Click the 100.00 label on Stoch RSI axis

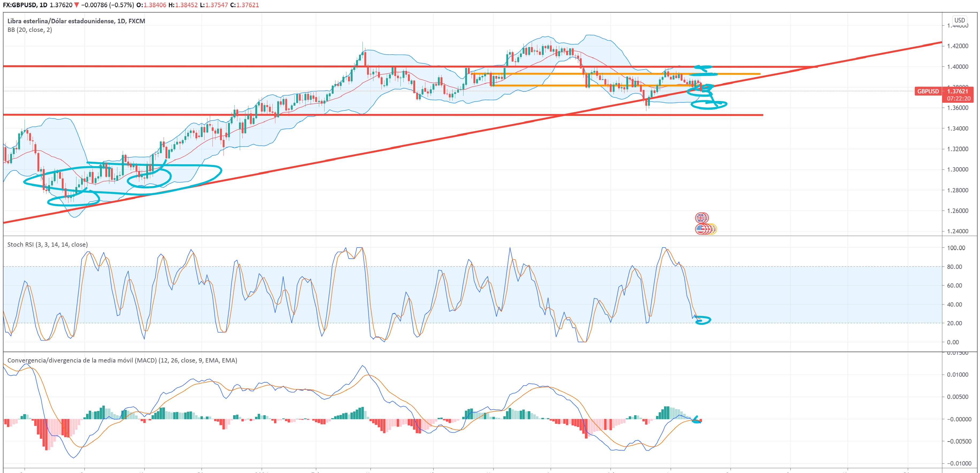(956, 248)
